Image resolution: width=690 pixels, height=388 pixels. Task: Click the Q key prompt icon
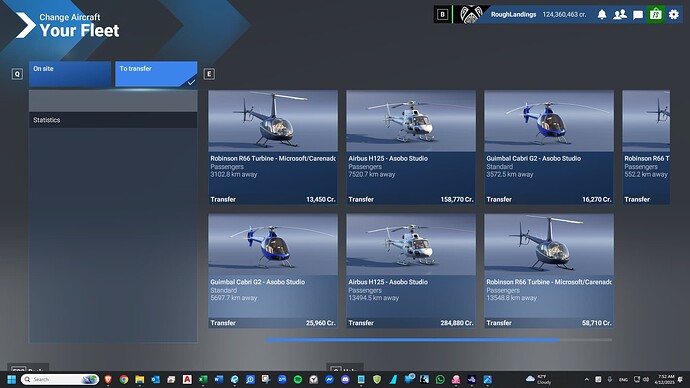click(17, 74)
